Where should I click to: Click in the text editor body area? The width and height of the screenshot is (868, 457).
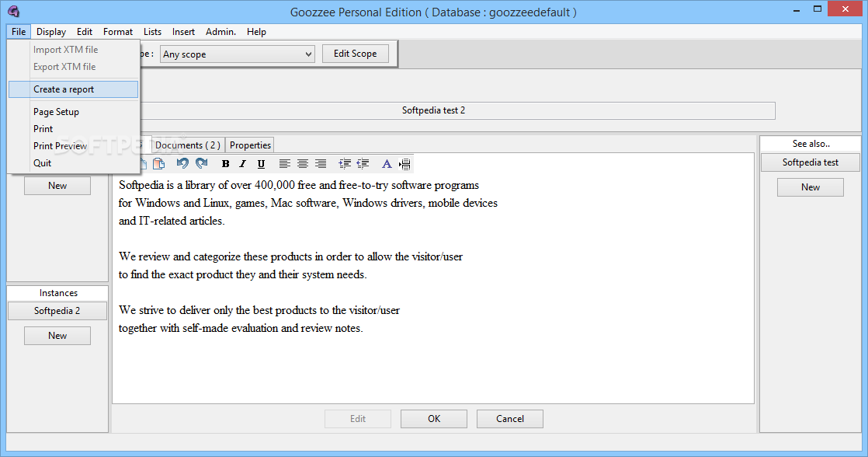coord(433,288)
